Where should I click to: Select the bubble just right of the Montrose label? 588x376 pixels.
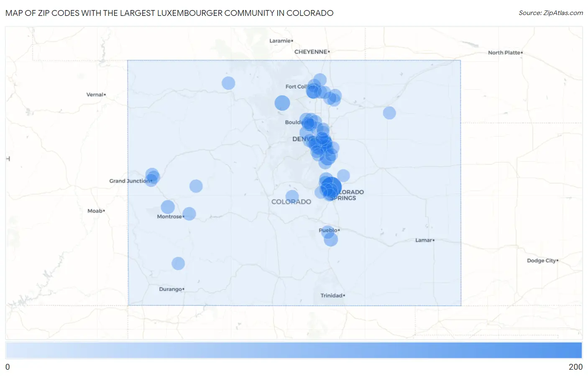(189, 214)
